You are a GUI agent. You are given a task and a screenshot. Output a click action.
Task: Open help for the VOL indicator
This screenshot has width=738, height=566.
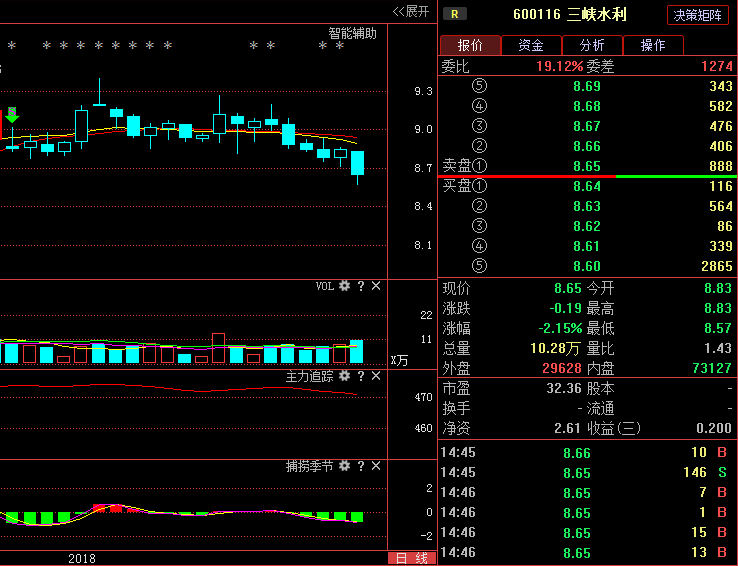click(x=361, y=286)
